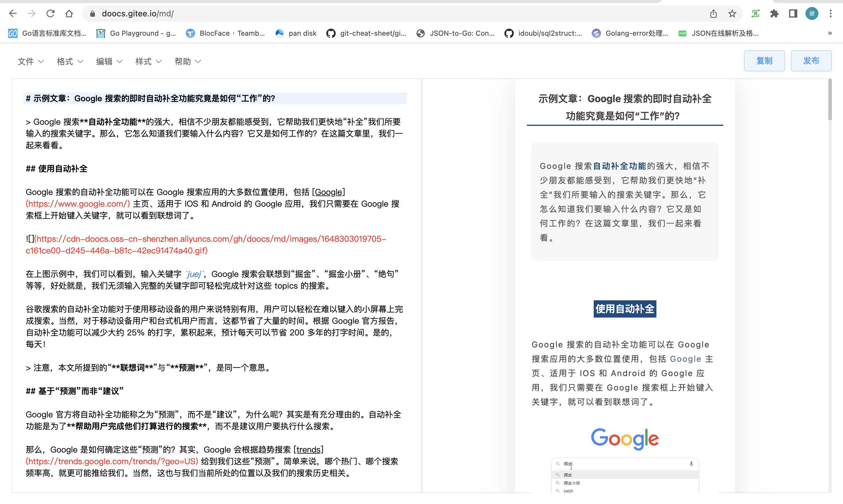Open the git-cheat-sheet bookmark
Image resolution: width=843 pixels, height=504 pixels.
366,33
